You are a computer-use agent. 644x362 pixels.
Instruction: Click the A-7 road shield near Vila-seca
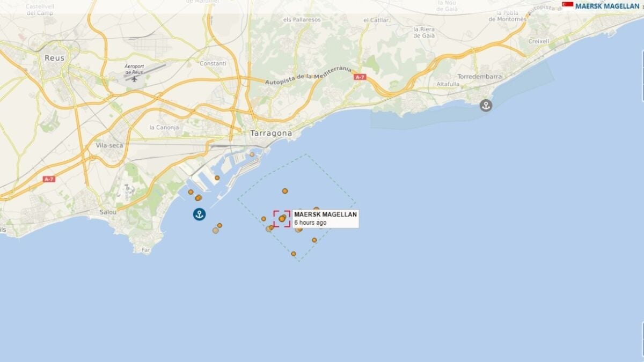(x=49, y=179)
